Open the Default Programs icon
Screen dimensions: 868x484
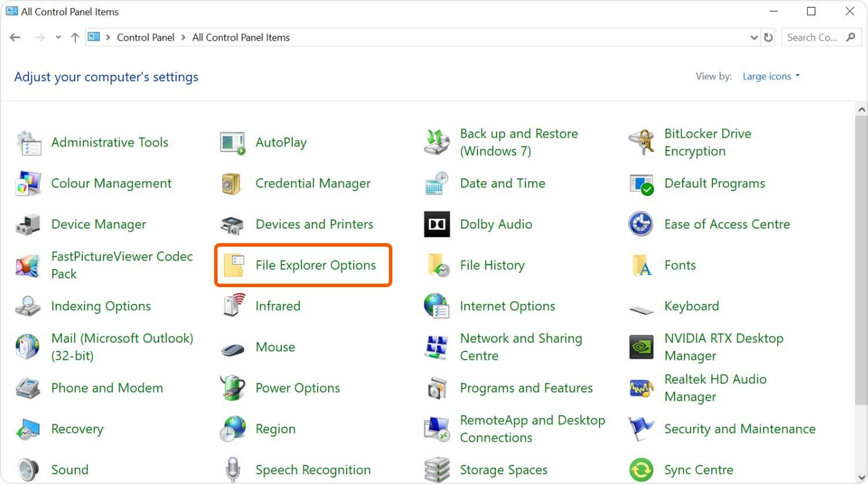tap(641, 184)
